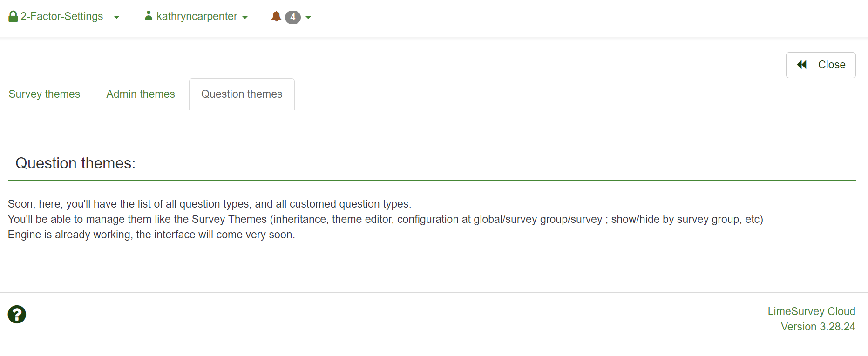Image resolution: width=868 pixels, height=356 pixels.
Task: Expand the notifications dropdown caret
Action: click(x=308, y=17)
